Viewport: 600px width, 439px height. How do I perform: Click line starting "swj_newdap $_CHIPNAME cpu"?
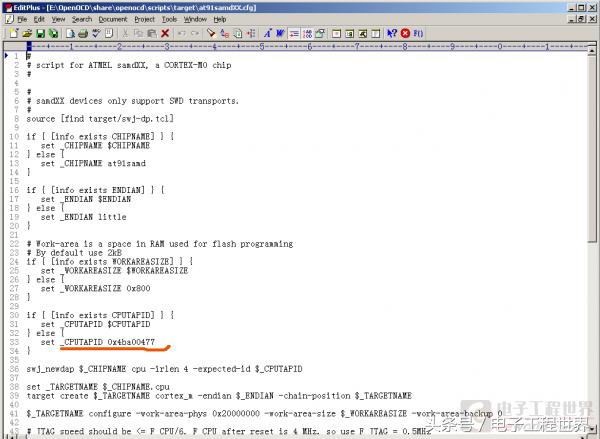coord(164,369)
